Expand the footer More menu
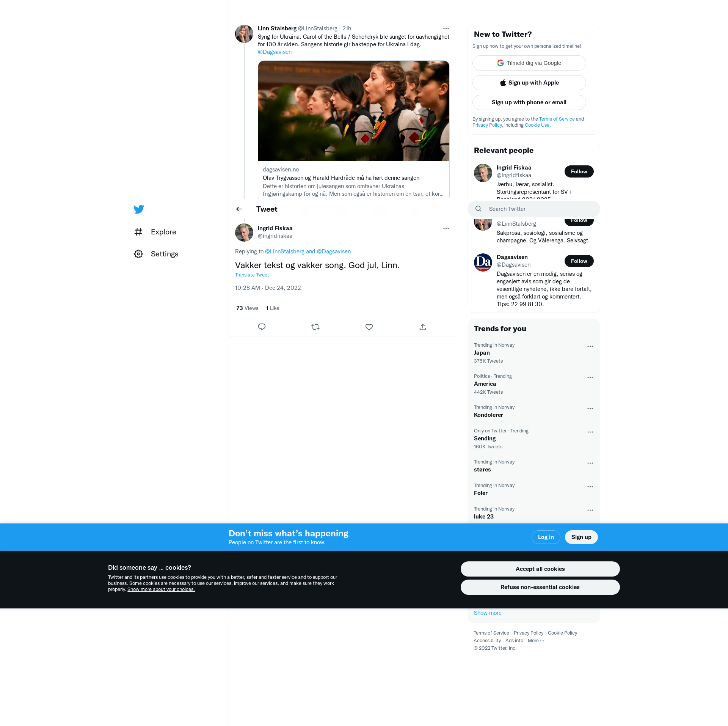This screenshot has width=728, height=726. 536,641
